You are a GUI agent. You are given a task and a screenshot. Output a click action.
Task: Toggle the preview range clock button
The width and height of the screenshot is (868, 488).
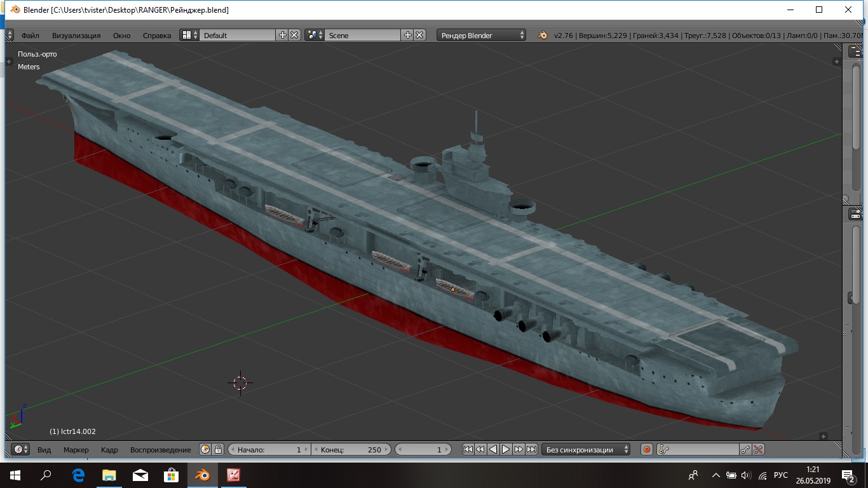coord(205,449)
